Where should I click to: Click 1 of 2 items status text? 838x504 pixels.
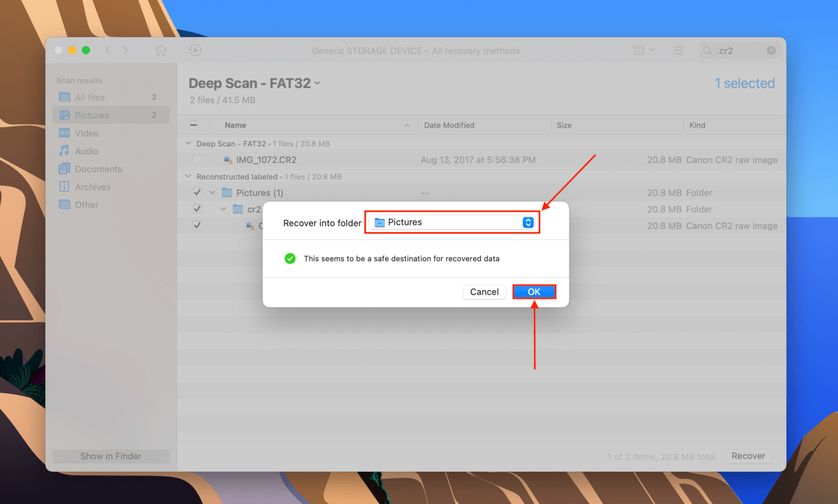[661, 457]
